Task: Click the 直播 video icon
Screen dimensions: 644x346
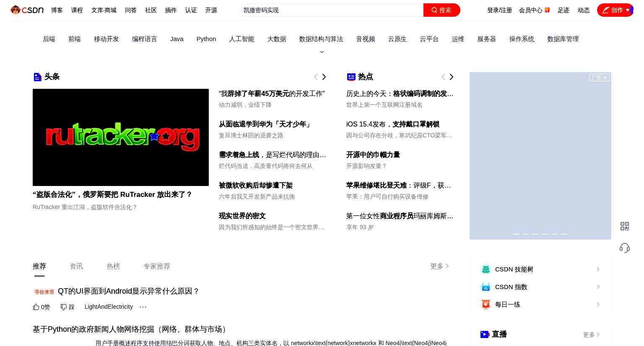Action: 485,334
